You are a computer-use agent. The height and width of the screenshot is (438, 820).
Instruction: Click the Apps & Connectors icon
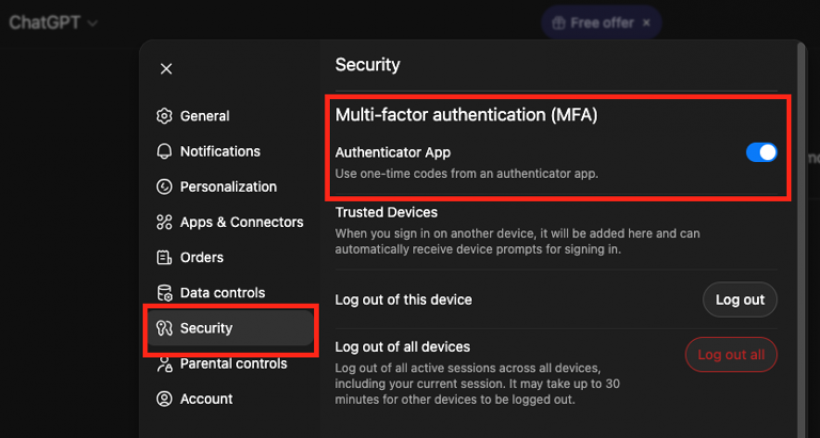[165, 222]
